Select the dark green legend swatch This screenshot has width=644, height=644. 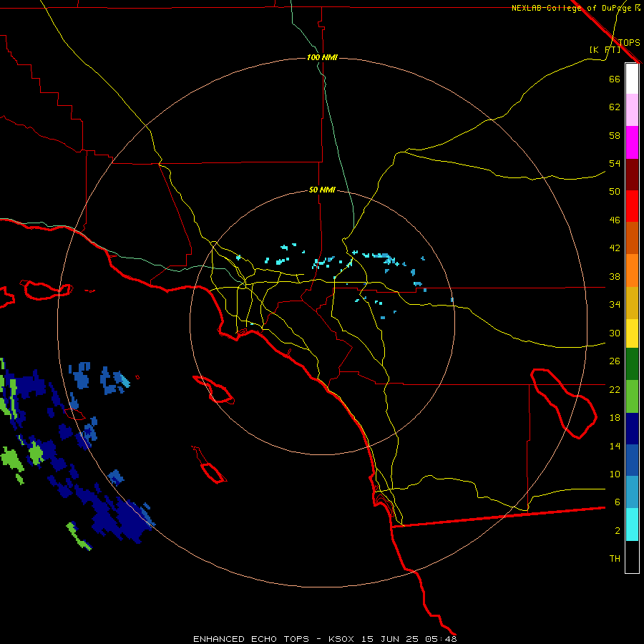point(632,364)
